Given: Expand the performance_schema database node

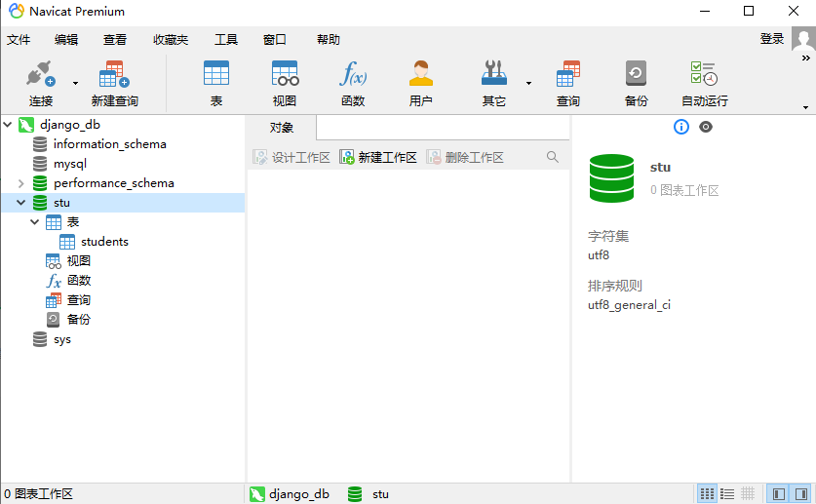Looking at the screenshot, I should [x=20, y=183].
